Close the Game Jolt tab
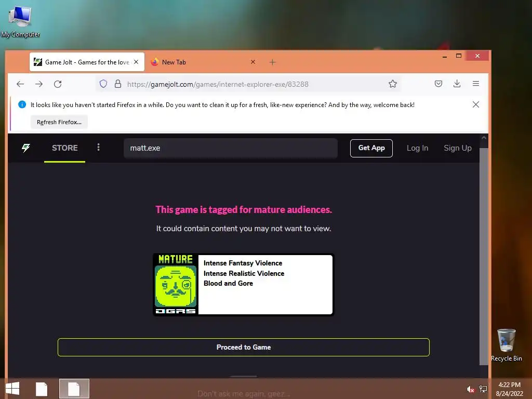Viewport: 532px width, 399px height. click(x=136, y=62)
